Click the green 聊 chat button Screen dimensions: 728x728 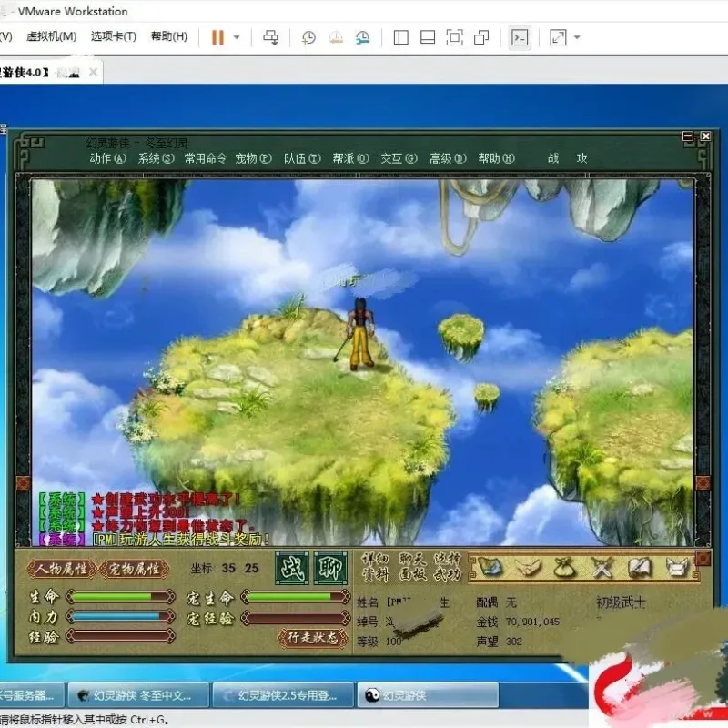330,568
